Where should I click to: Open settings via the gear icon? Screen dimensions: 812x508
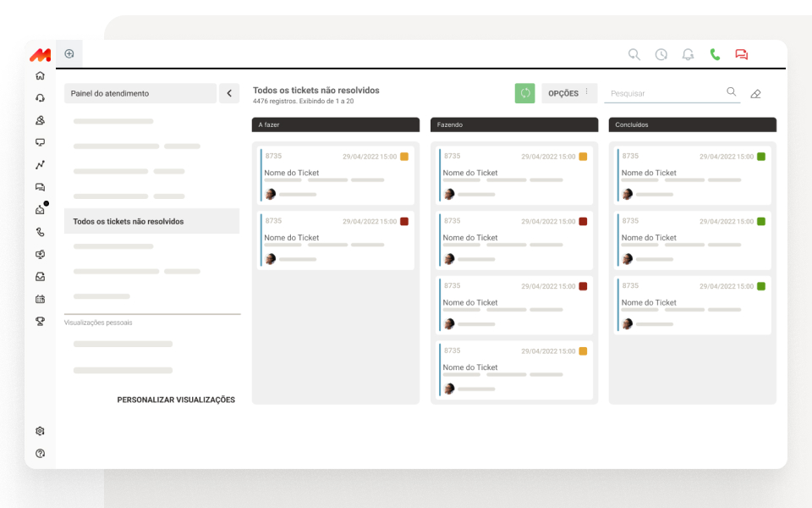pos(40,431)
